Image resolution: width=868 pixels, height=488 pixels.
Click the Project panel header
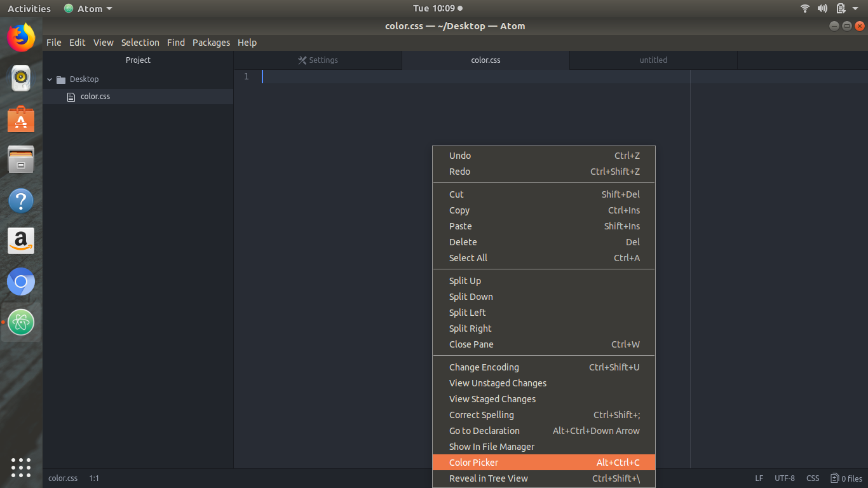[138, 60]
